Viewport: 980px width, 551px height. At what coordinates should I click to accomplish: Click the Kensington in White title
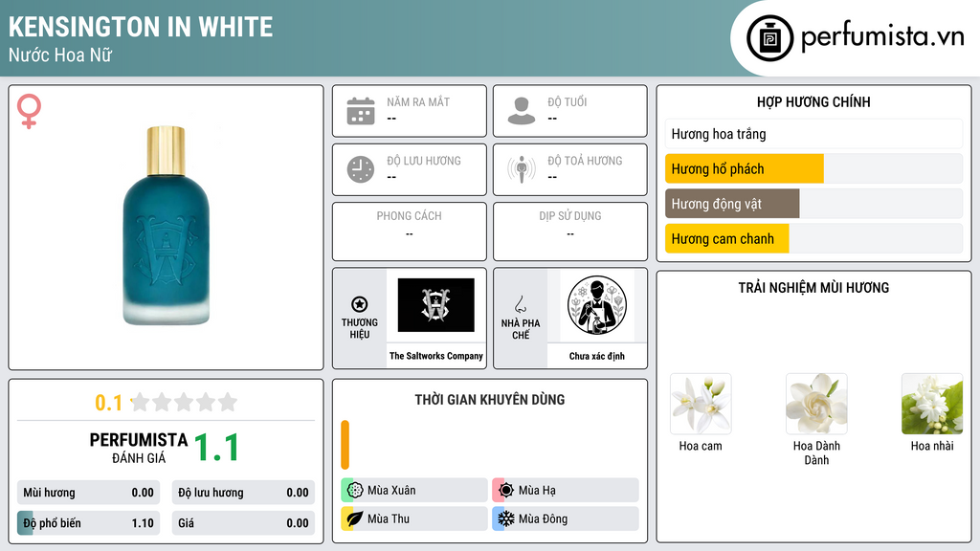141,27
